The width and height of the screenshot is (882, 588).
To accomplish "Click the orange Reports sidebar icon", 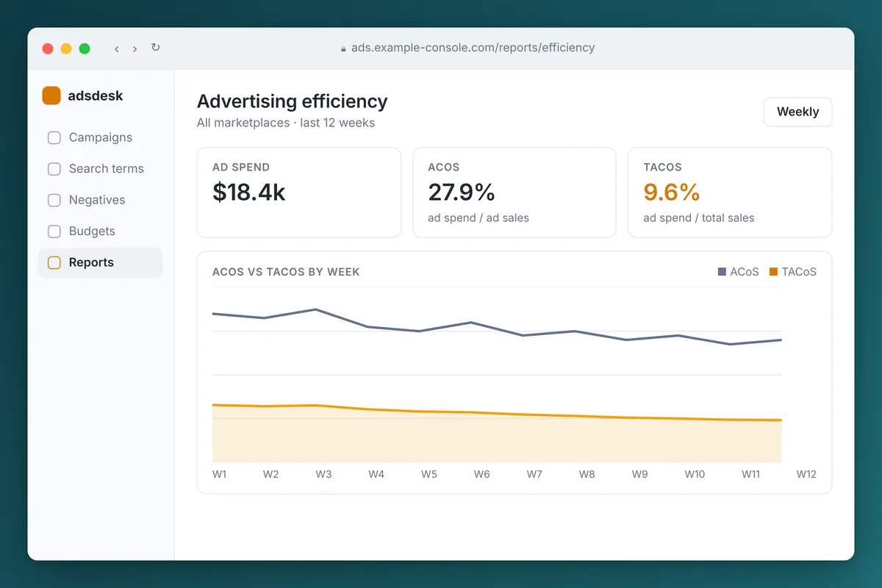I will pos(54,262).
